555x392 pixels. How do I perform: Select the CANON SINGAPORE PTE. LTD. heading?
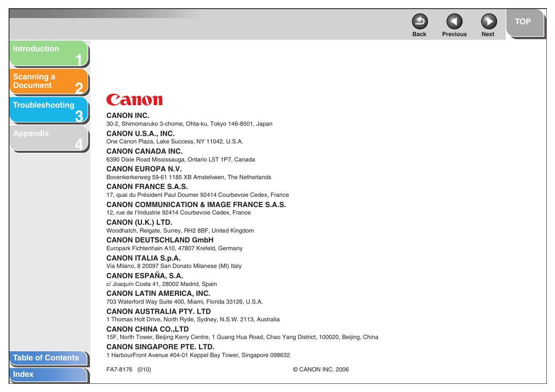tap(160, 347)
